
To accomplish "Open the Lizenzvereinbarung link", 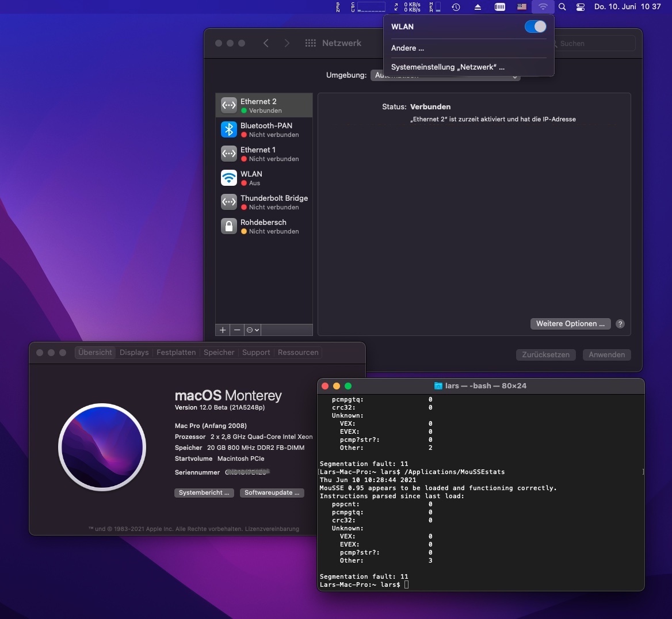I will 272,529.
